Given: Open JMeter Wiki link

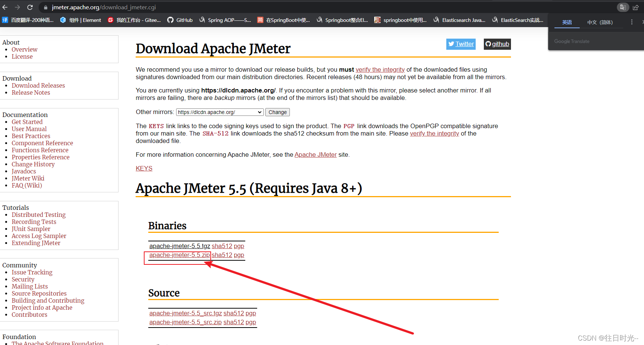Looking at the screenshot, I should point(28,178).
